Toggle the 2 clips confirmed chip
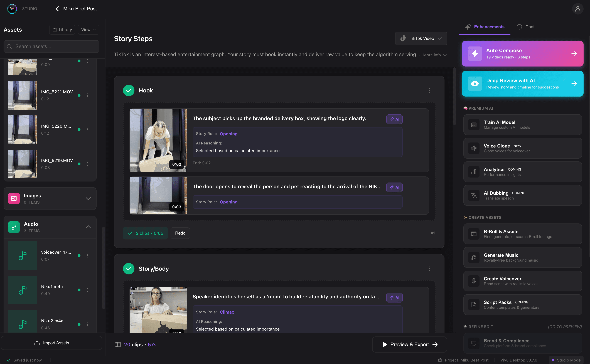Image resolution: width=590 pixels, height=364 pixels. pyautogui.click(x=145, y=233)
